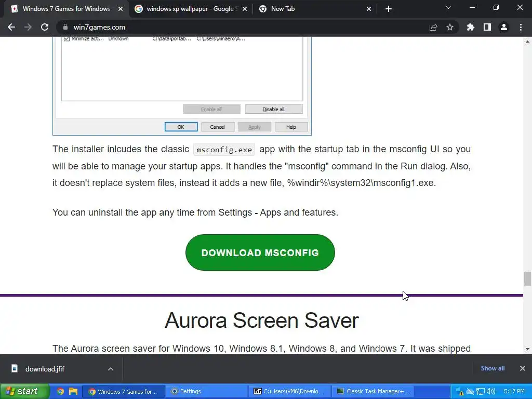Open the Chrome side panel
Screen dimensions: 532x399
487,27
